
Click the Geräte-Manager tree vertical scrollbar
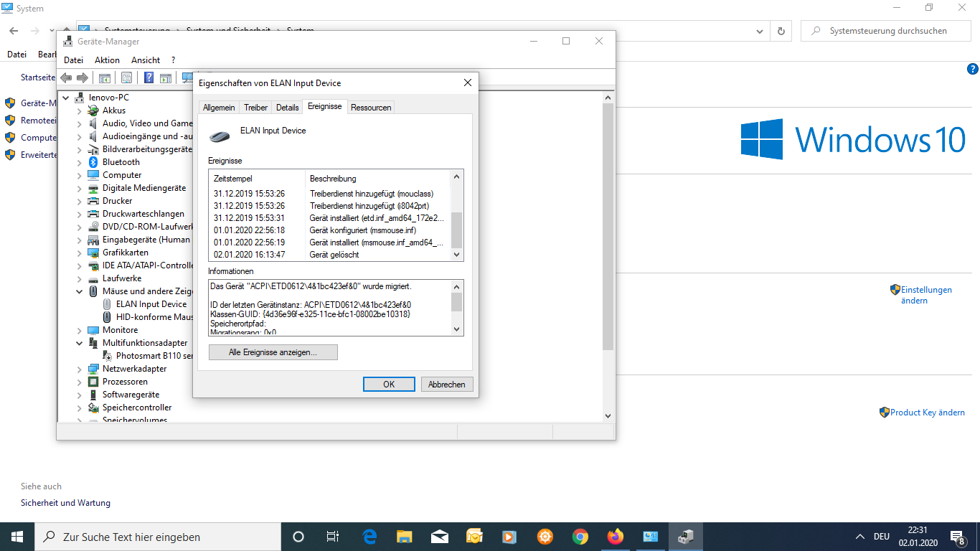coord(608,227)
